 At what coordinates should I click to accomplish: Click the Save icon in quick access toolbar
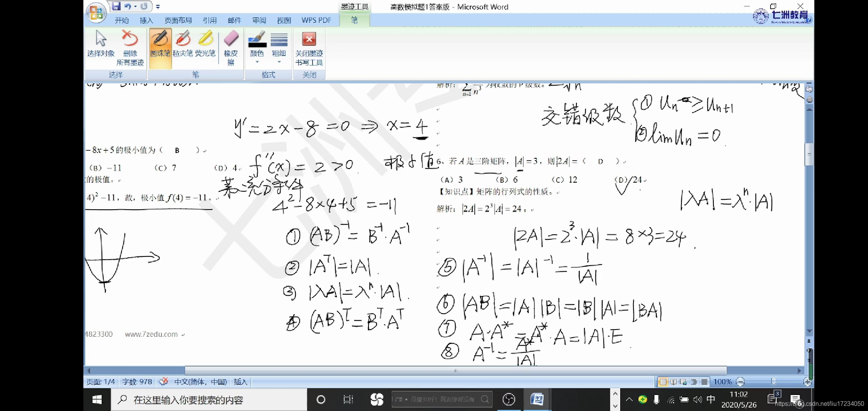pos(116,6)
